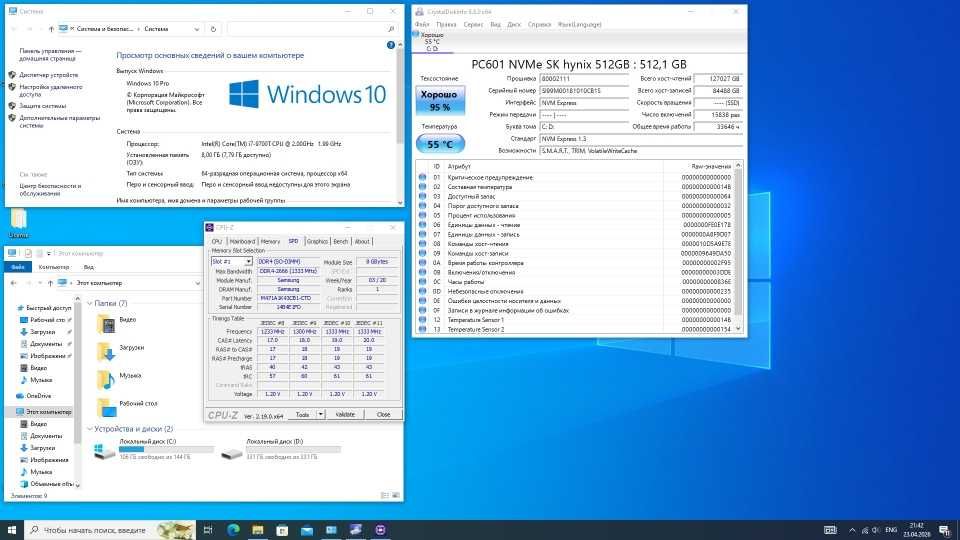Click the Close button in CPU-Z
This screenshot has width=960, height=540.
(383, 414)
